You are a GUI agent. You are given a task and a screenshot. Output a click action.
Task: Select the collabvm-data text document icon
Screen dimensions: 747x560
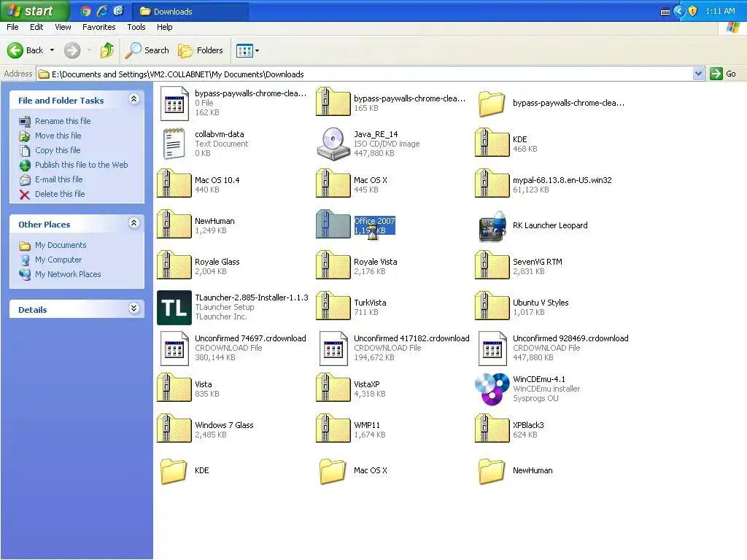click(174, 144)
